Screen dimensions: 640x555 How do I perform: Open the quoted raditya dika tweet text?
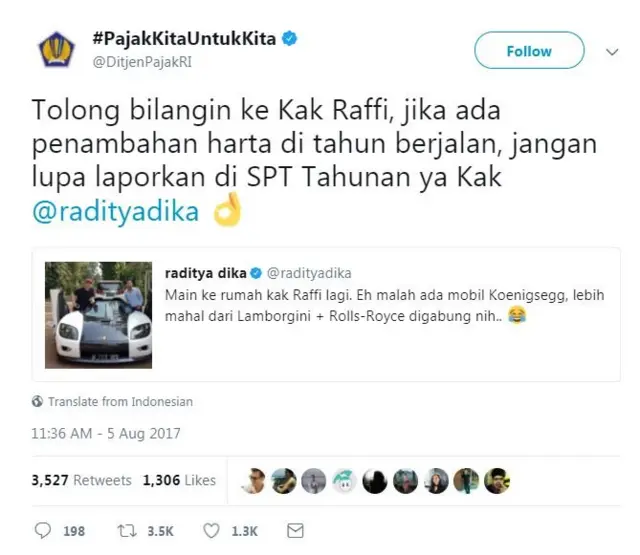pos(384,305)
